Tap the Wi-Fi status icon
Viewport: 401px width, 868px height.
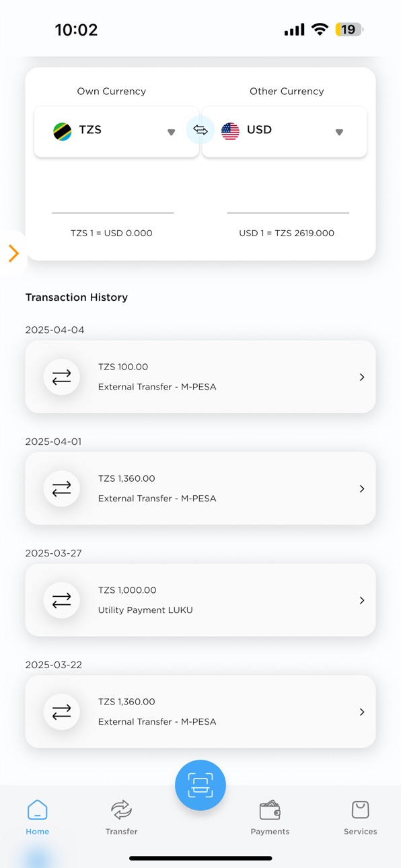(320, 30)
